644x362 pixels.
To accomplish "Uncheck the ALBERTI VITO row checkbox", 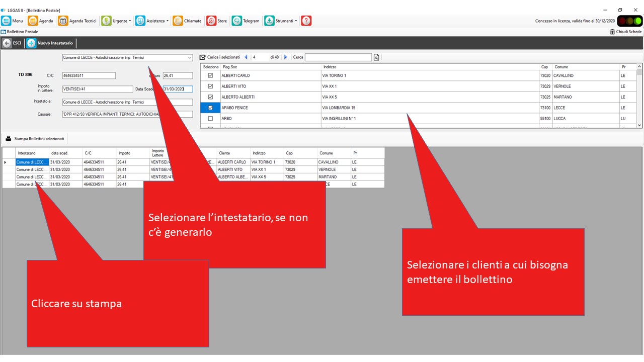I will click(x=210, y=86).
